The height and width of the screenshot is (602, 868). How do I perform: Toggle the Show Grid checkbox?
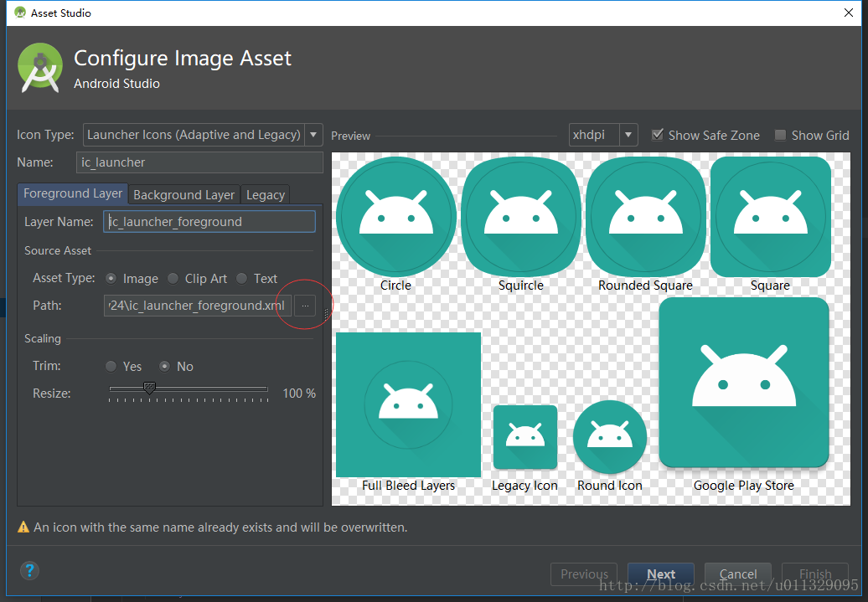[780, 135]
